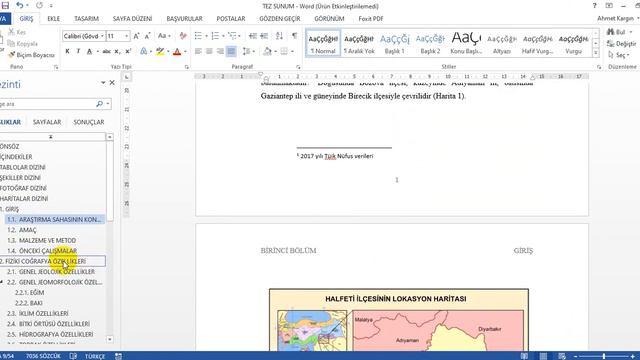
Task: Toggle subscript formatting
Action: (x=117, y=51)
